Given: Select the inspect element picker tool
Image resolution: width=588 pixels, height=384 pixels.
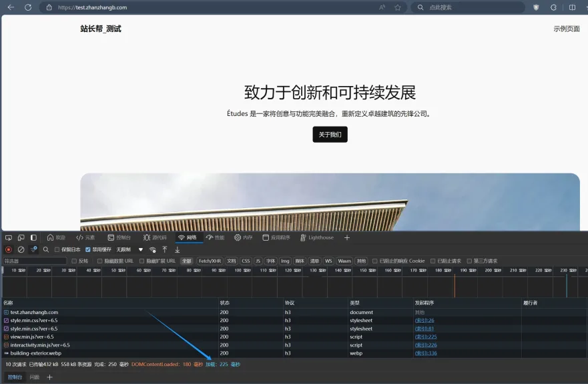Looking at the screenshot, I should (x=9, y=237).
